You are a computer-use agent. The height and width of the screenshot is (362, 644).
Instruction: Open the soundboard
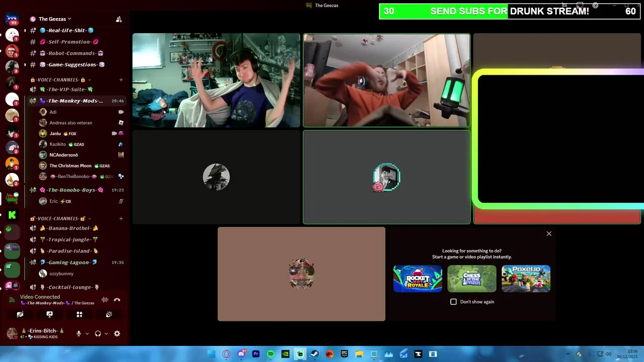(109, 314)
